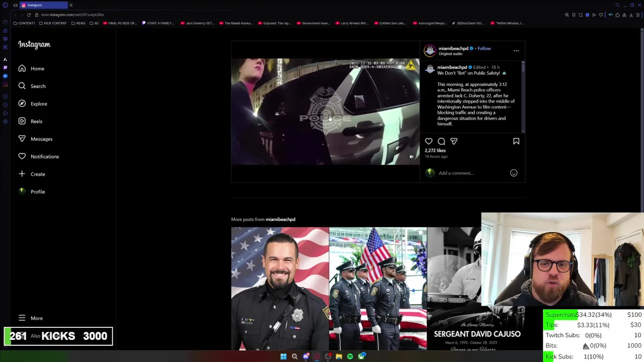The height and width of the screenshot is (362, 644).
Task: Open FINAL PO BOX OP bookmark
Action: 120,23
